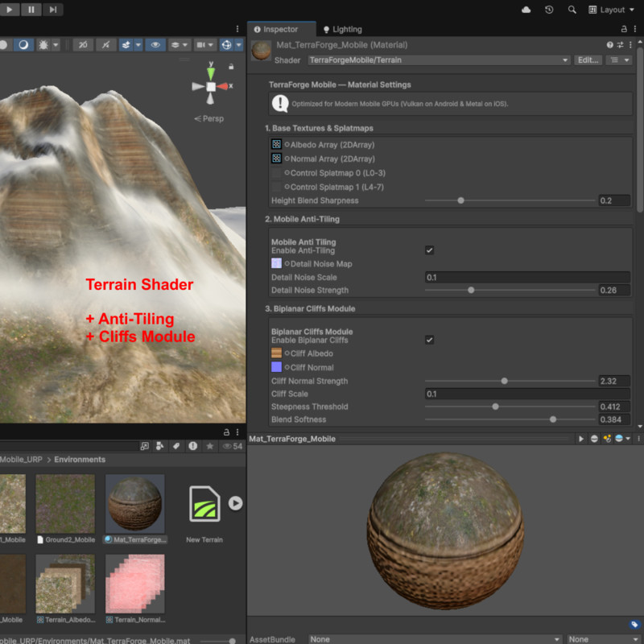The width and height of the screenshot is (644, 644).
Task: Adjust the Detail Noise Strength slider
Action: click(471, 290)
